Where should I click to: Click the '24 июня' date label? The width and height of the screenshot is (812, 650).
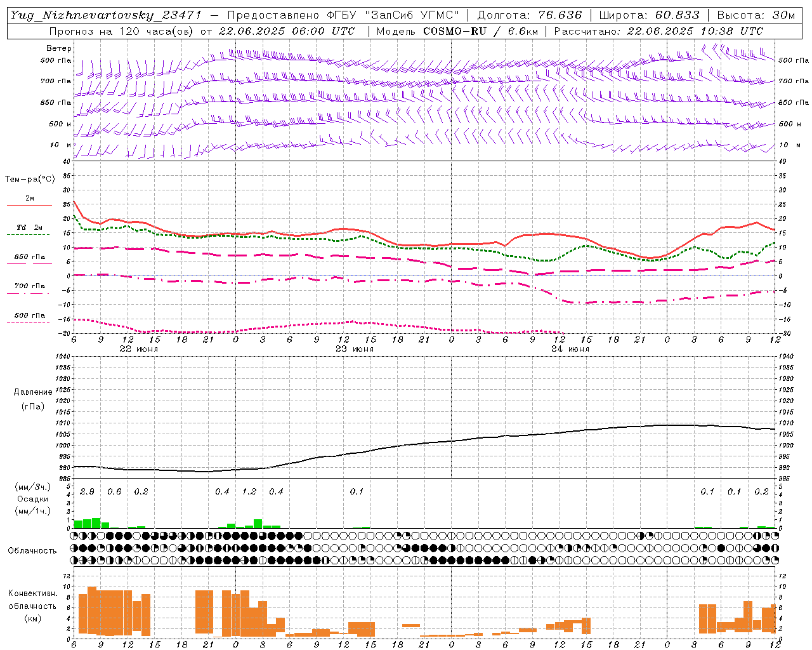[x=570, y=349]
